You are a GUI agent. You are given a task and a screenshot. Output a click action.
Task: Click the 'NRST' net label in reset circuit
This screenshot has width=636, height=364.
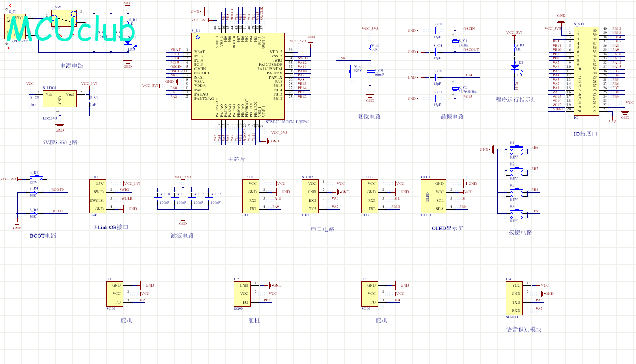[x=345, y=58]
